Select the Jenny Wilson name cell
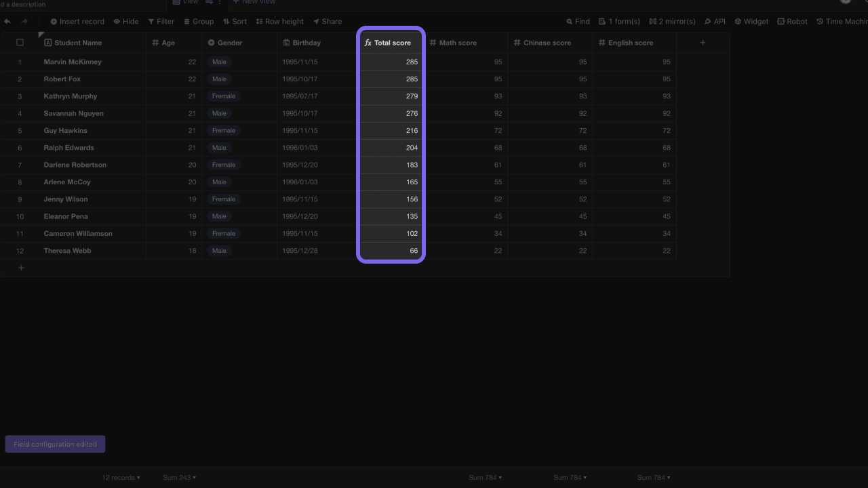868x488 pixels. (92, 199)
